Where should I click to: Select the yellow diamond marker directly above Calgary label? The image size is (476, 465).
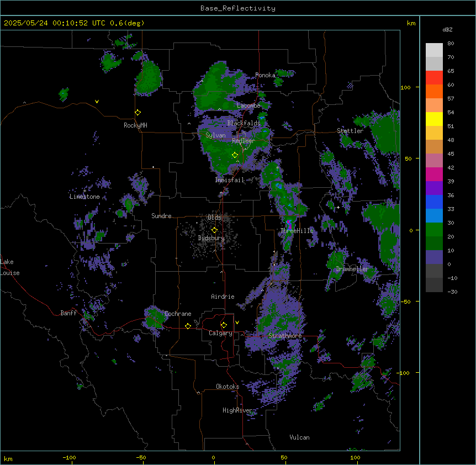coord(224,325)
